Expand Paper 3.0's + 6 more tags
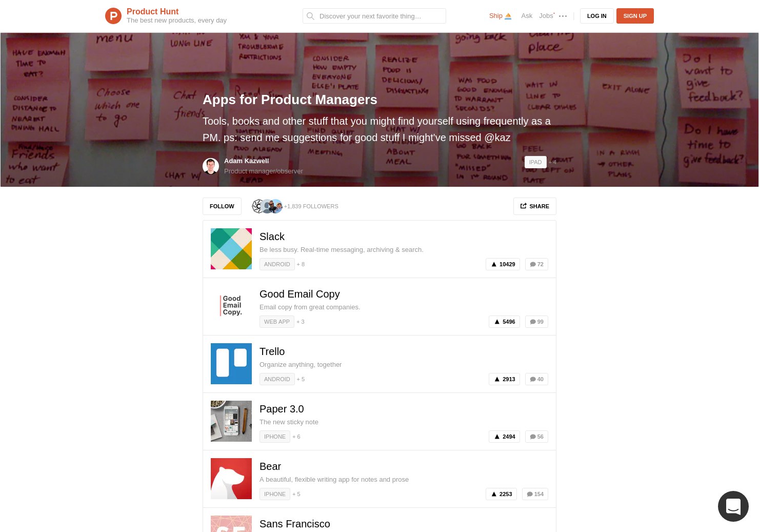Viewport: 759px width, 532px height. 296,437
